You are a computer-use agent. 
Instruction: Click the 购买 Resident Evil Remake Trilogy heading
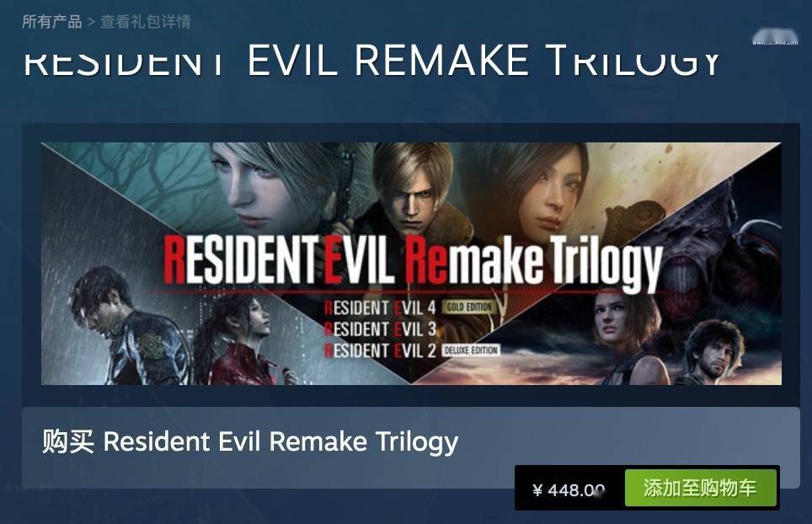point(250,441)
